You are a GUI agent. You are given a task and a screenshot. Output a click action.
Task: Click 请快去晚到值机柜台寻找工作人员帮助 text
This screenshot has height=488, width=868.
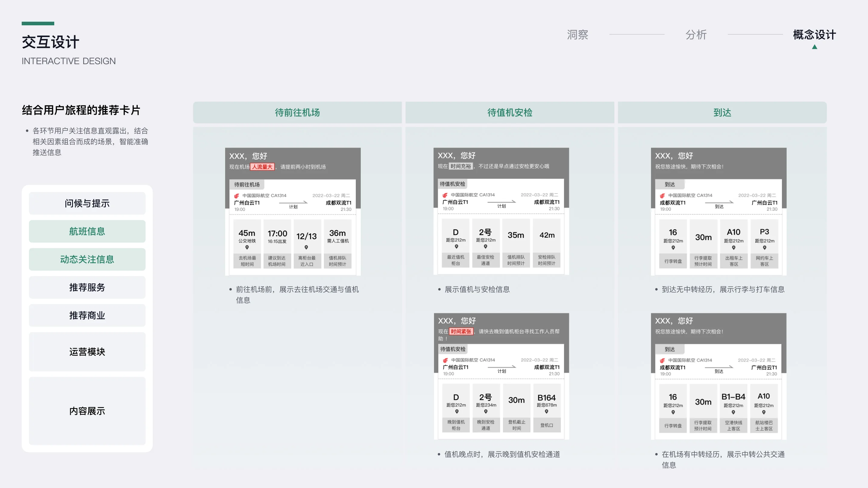(499, 335)
